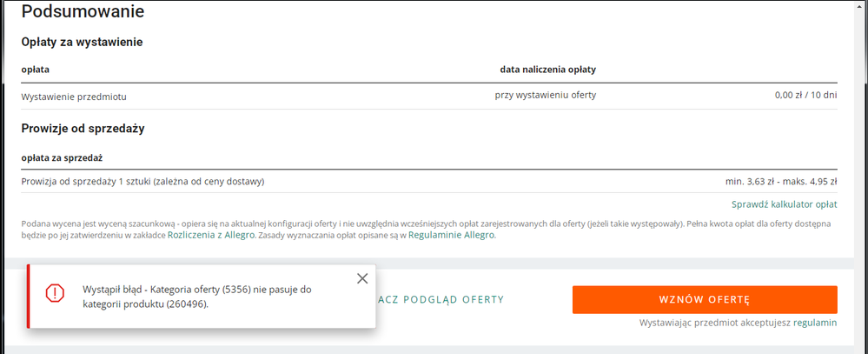Open the regulamin link under the button

[815, 323]
